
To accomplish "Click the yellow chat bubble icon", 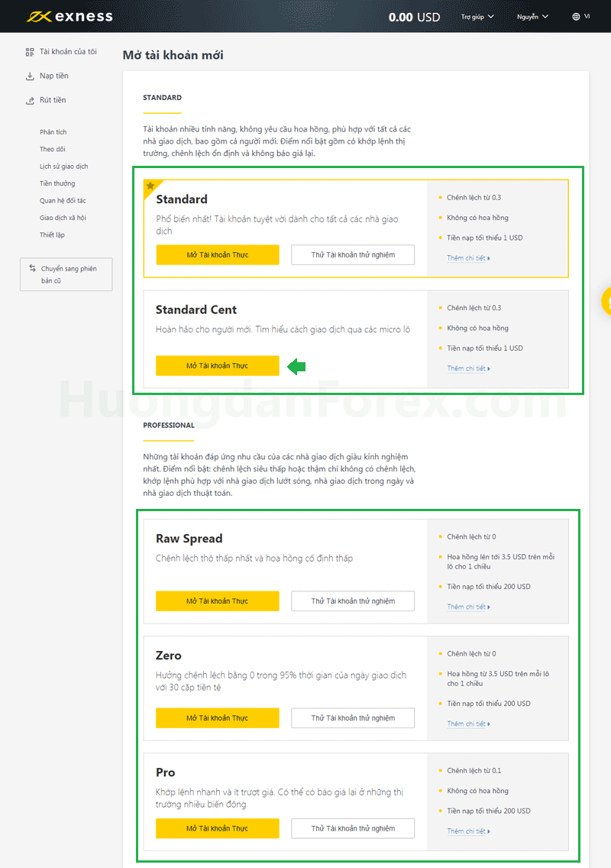I will tap(606, 302).
